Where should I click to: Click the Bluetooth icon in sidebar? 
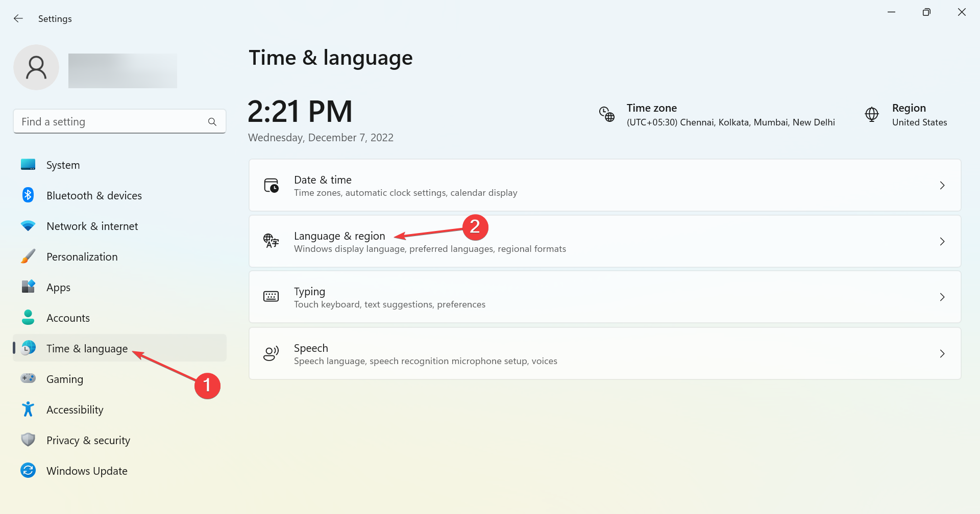click(28, 195)
